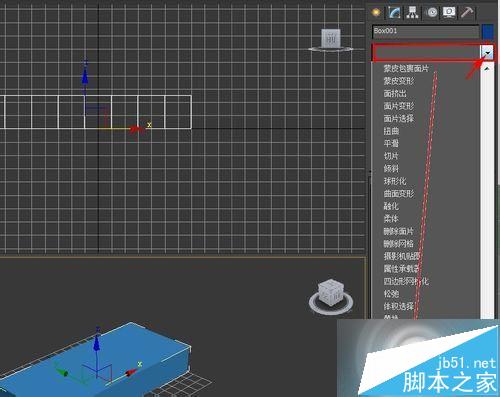Screen dimensions: 500x397
Task: Click the front view ViewCube
Action: (331, 39)
